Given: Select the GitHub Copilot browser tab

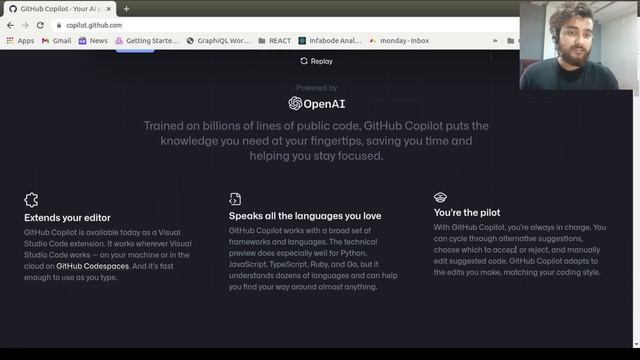Looking at the screenshot, I should (x=60, y=9).
